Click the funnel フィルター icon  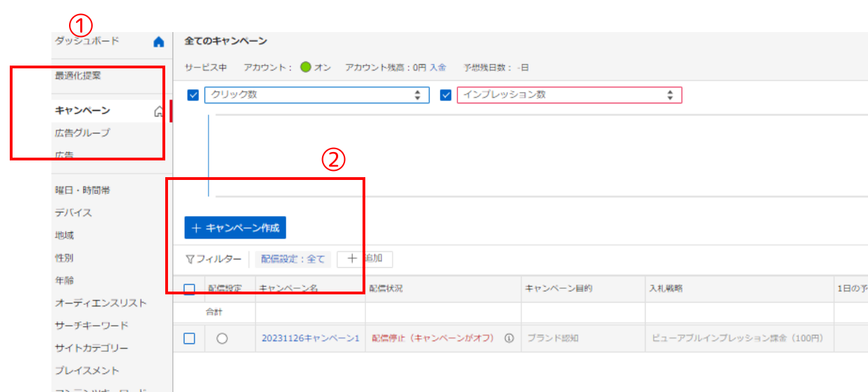click(x=190, y=259)
